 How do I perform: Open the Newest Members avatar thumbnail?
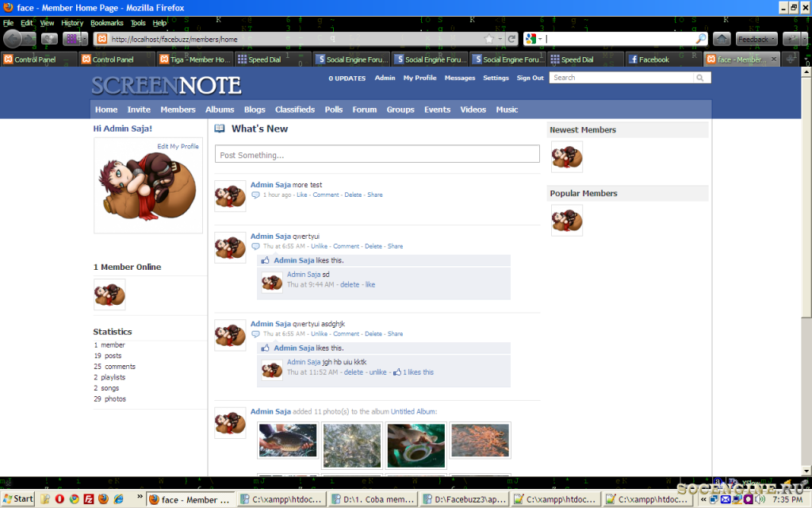(x=566, y=156)
